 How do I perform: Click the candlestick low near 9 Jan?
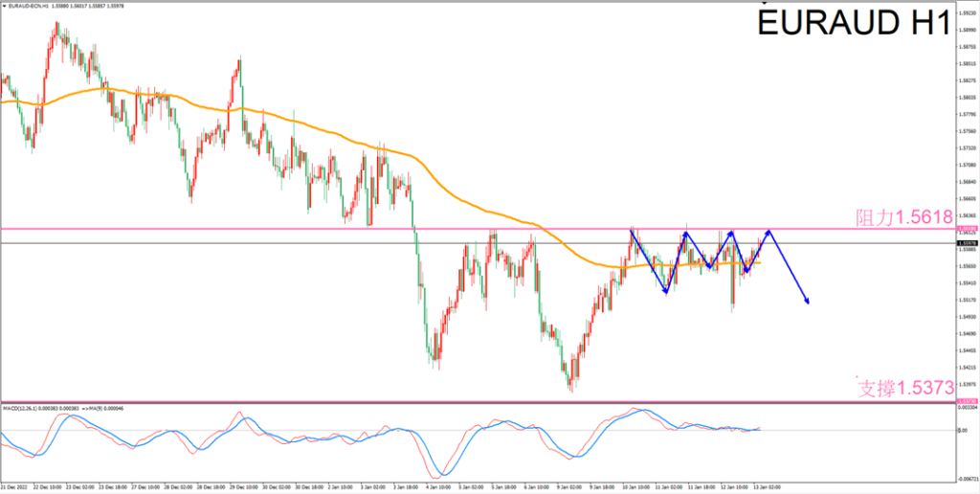pos(571,390)
